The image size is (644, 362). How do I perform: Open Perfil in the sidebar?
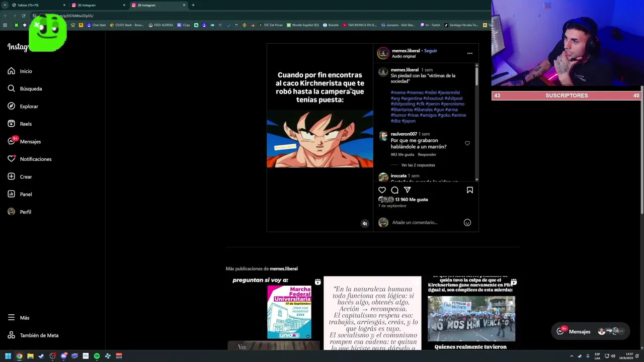[x=20, y=212]
